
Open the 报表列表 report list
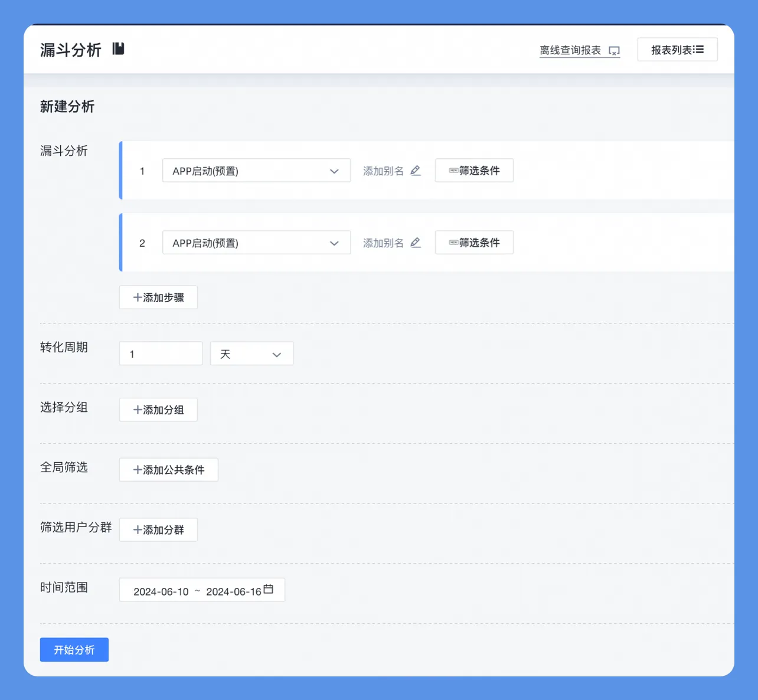[678, 50]
